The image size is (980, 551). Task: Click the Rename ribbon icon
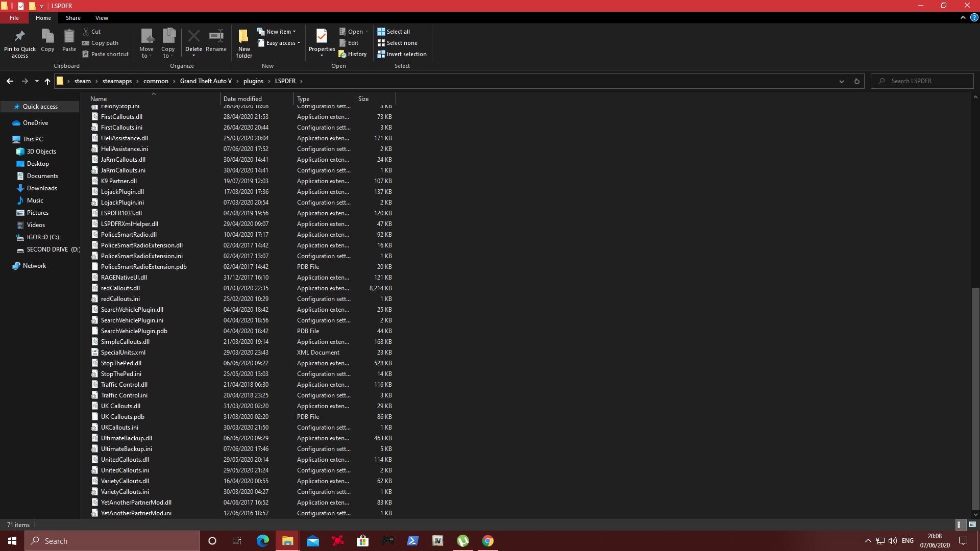click(216, 37)
